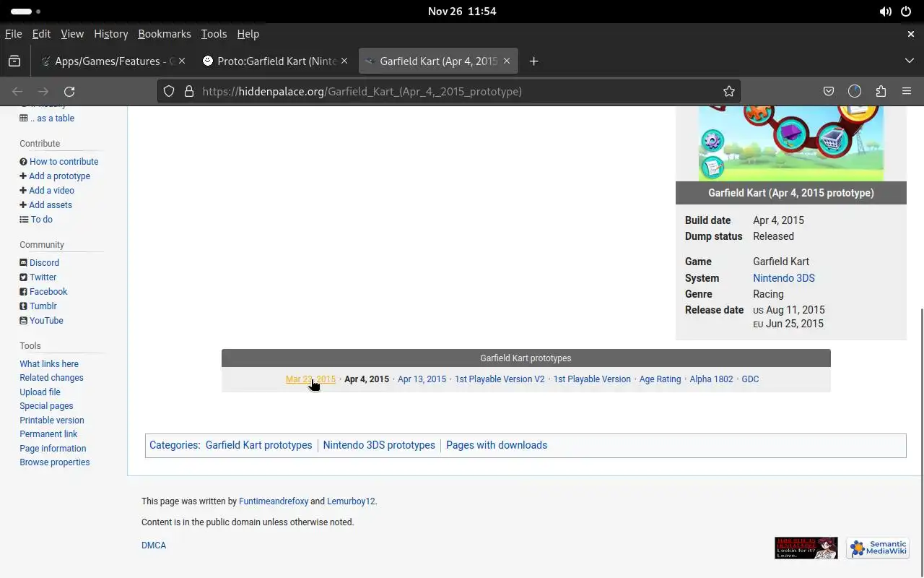This screenshot has width=924, height=578.
Task: Open the 1st Playable Version V2 link
Action: pyautogui.click(x=500, y=379)
